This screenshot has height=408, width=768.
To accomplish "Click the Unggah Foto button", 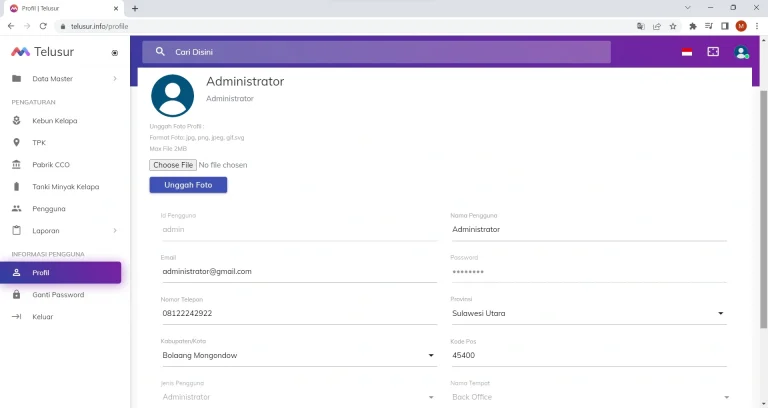I will [x=188, y=185].
